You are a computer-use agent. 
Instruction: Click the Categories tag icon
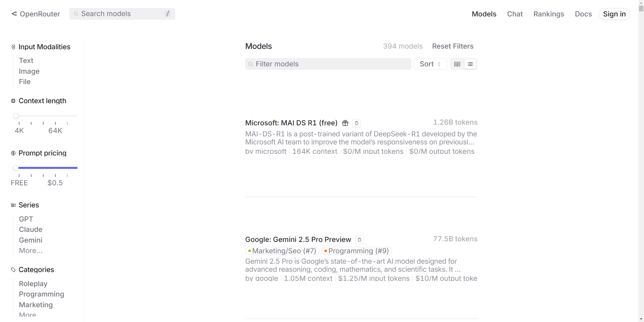pyautogui.click(x=13, y=270)
